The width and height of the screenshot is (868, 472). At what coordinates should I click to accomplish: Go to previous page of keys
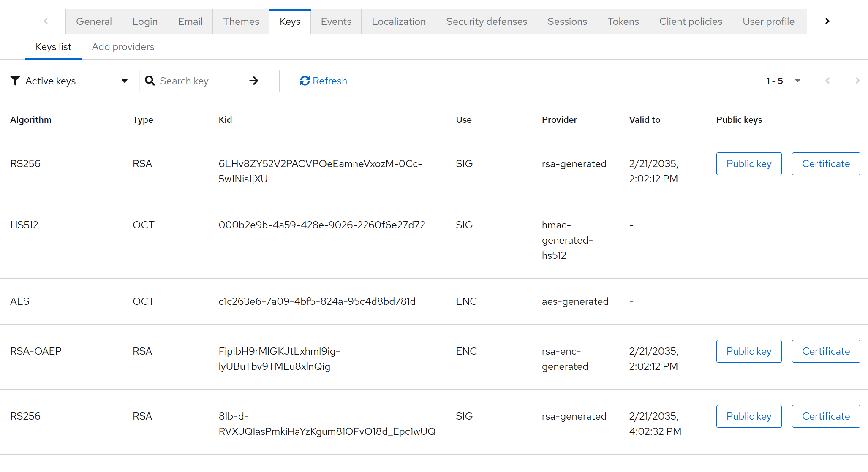click(x=827, y=81)
